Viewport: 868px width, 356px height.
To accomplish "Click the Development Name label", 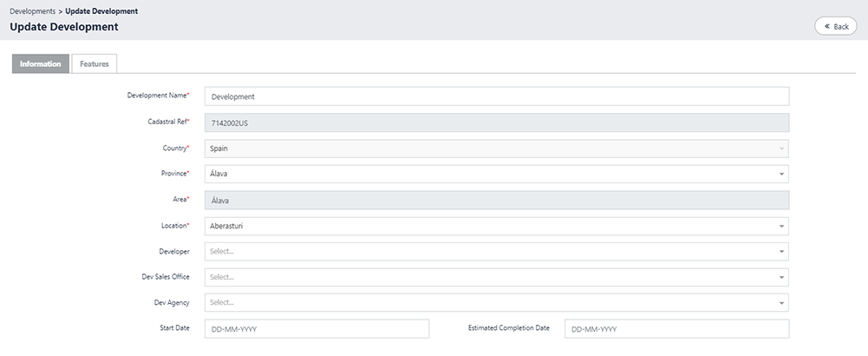I will coord(159,96).
